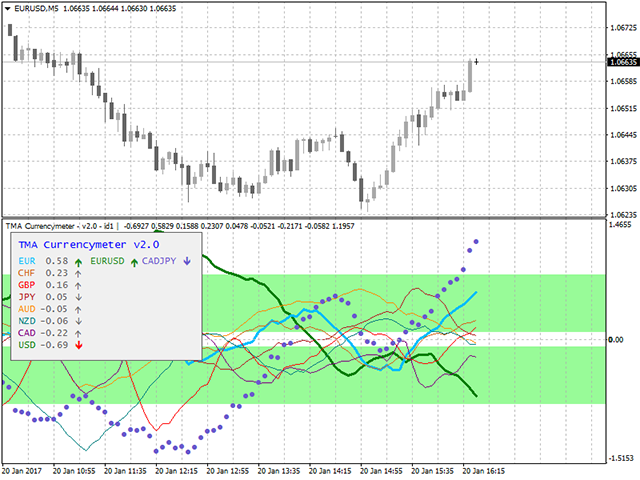Click the down arrow in the NZD row
640x480 pixels.
click(78, 322)
